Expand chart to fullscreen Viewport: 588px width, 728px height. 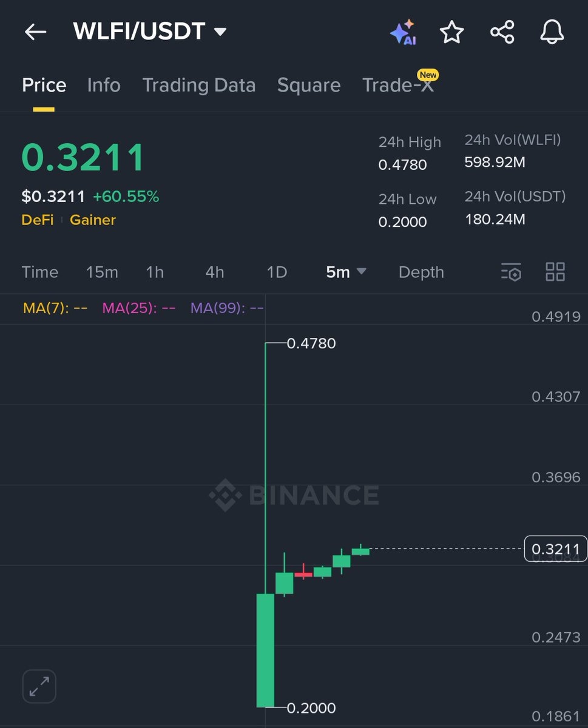pos(39,686)
